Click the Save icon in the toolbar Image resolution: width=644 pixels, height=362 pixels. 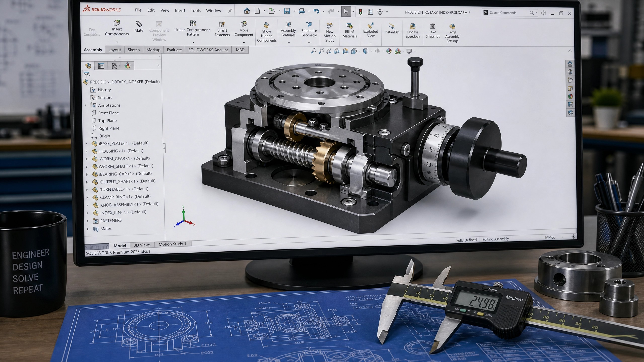click(287, 11)
